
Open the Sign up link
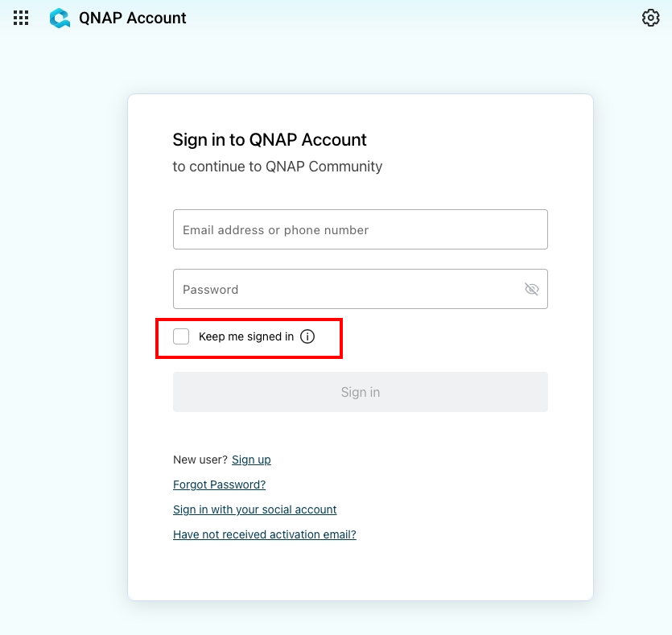tap(251, 460)
